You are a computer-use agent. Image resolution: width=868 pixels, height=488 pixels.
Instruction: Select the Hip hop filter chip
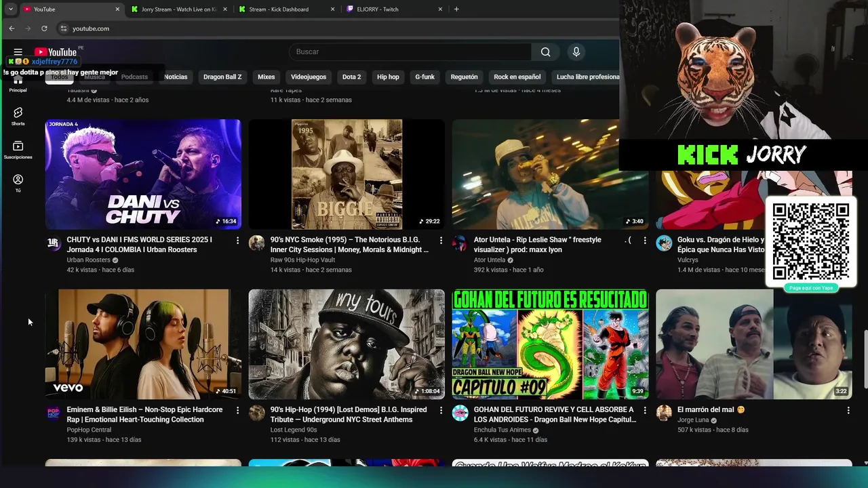pyautogui.click(x=388, y=77)
